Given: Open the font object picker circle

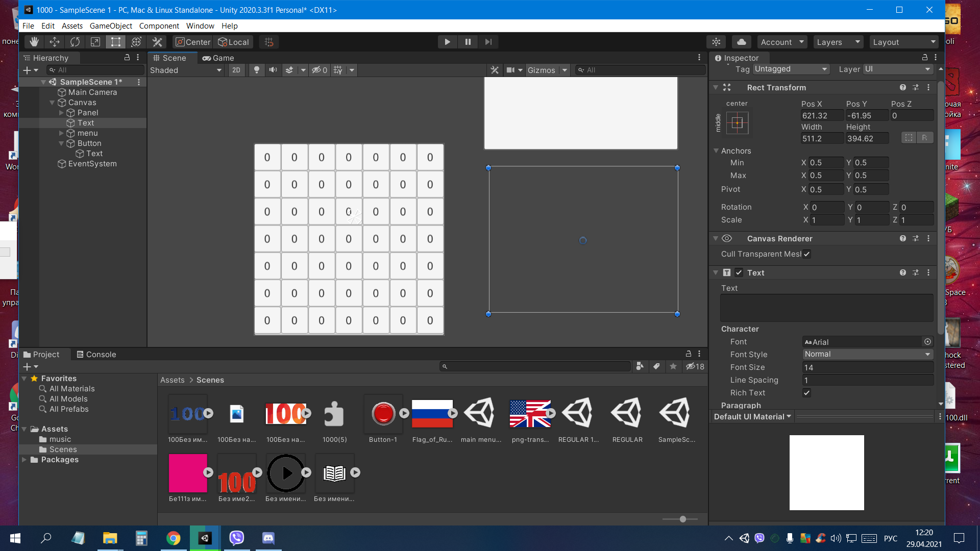Looking at the screenshot, I should pyautogui.click(x=927, y=342).
